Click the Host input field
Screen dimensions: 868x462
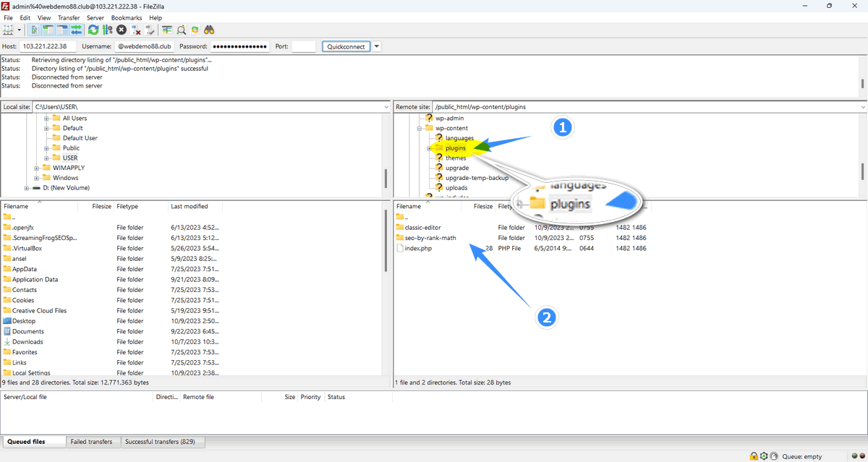tap(48, 46)
